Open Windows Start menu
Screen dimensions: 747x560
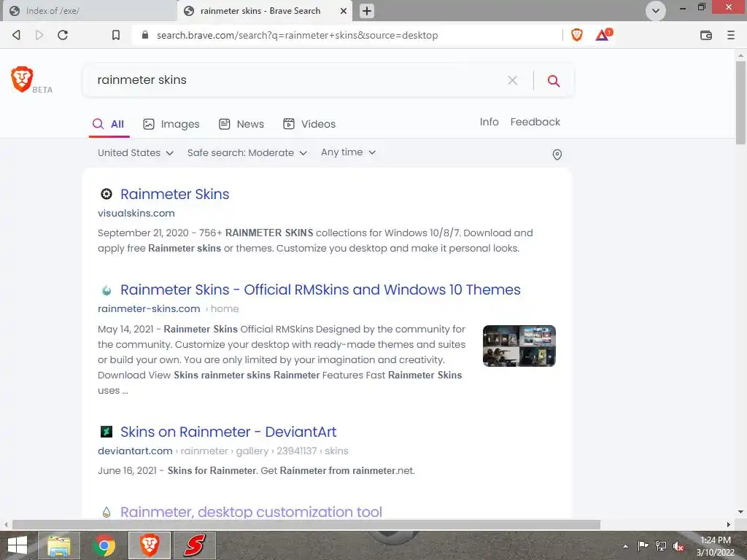pyautogui.click(x=18, y=545)
